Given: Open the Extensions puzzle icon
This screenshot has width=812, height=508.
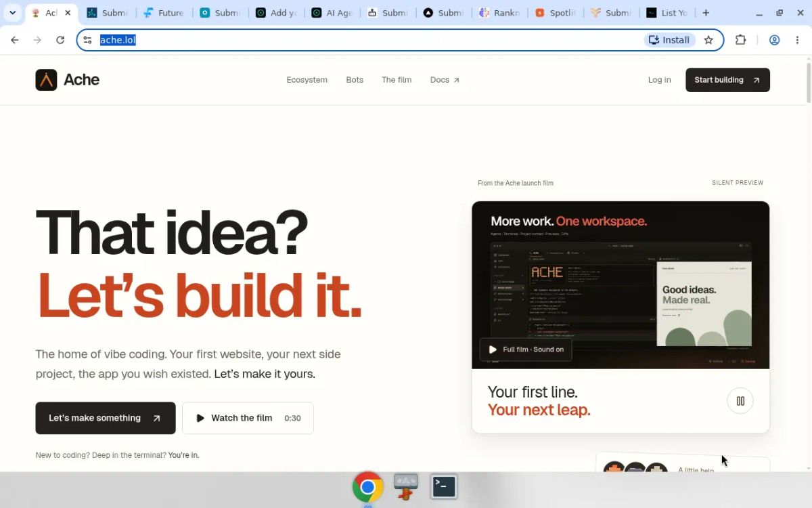Looking at the screenshot, I should click(741, 40).
